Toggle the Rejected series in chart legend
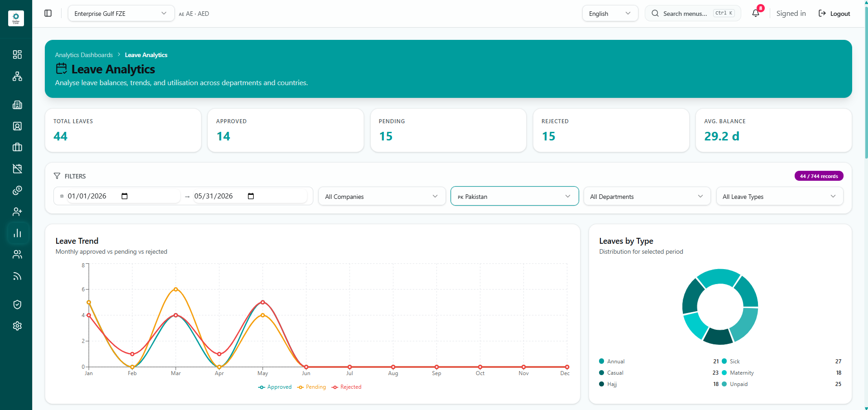The height and width of the screenshot is (410, 868). (346, 387)
